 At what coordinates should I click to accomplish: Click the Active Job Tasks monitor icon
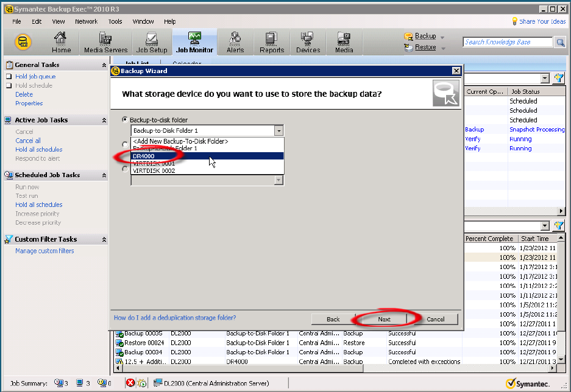[8, 121]
